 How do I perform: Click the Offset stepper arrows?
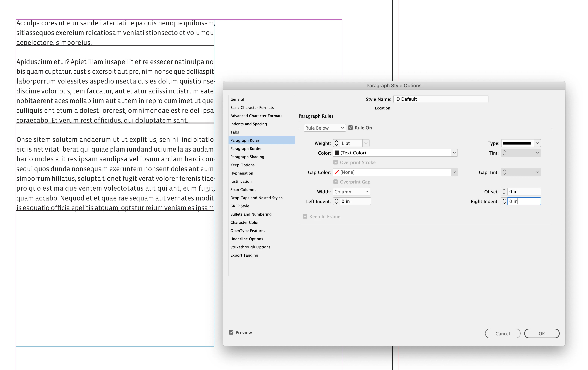click(x=504, y=192)
